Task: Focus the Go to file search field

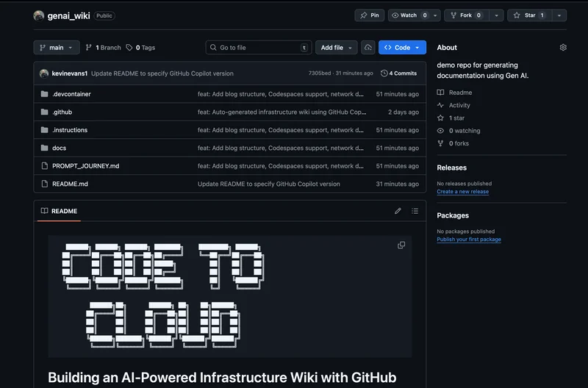Action: (259, 48)
